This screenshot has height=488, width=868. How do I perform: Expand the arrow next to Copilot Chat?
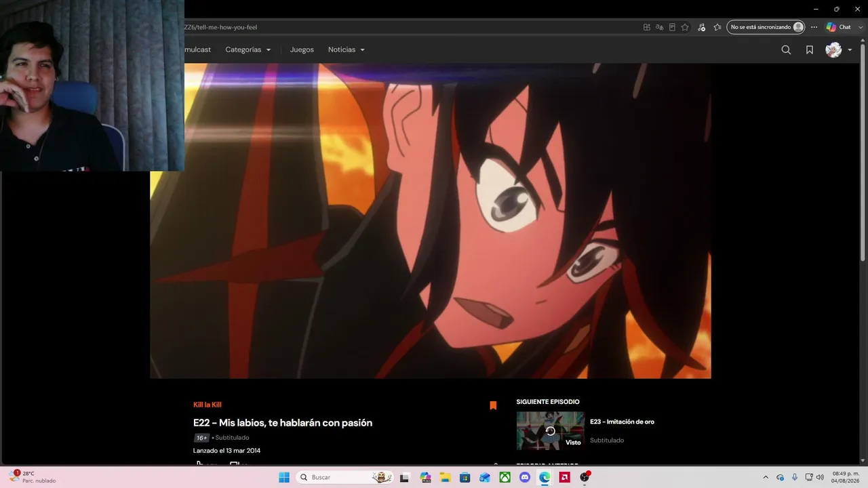[859, 27]
